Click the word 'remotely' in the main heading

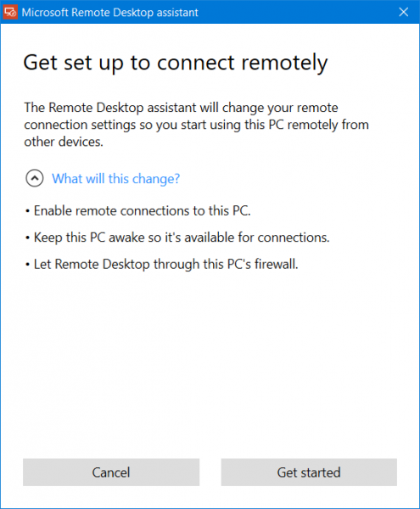click(284, 63)
